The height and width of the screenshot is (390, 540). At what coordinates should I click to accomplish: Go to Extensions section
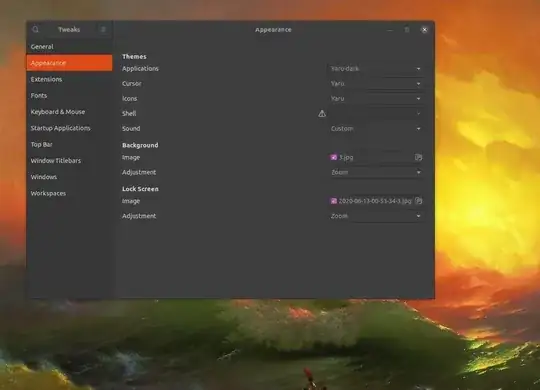click(69, 79)
